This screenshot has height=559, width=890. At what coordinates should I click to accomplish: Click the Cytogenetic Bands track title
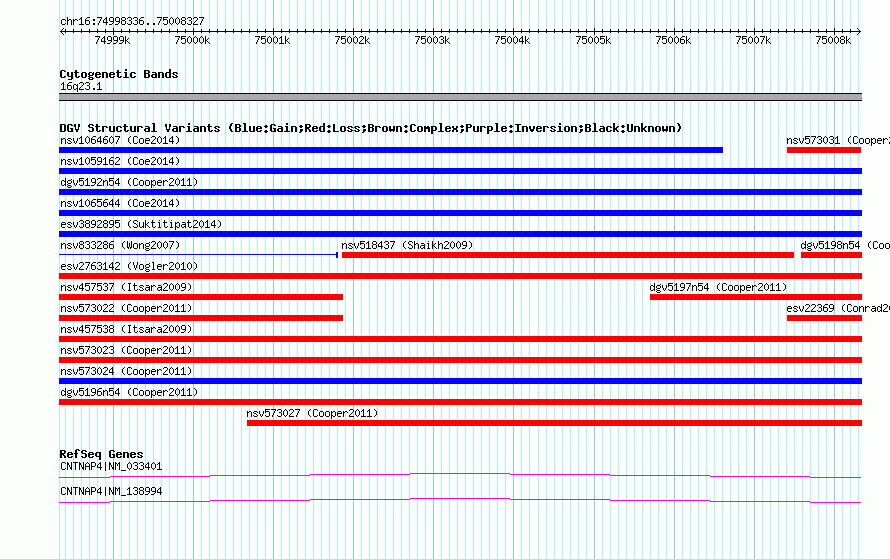(119, 74)
